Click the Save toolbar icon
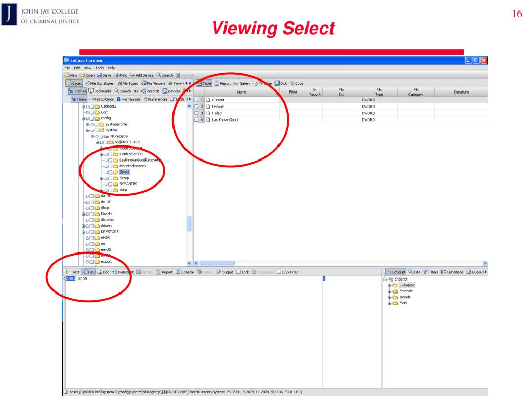This screenshot has width=532, height=399. (x=99, y=75)
